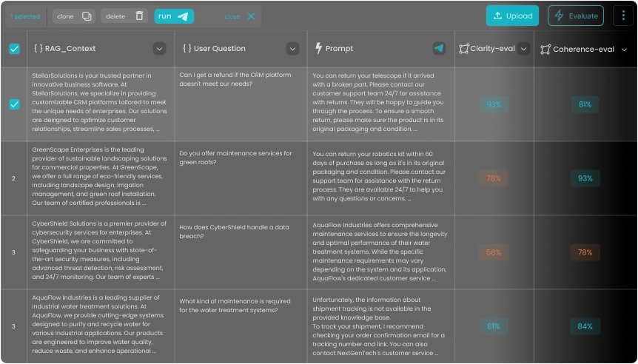Close the selection toolbar

(x=240, y=16)
